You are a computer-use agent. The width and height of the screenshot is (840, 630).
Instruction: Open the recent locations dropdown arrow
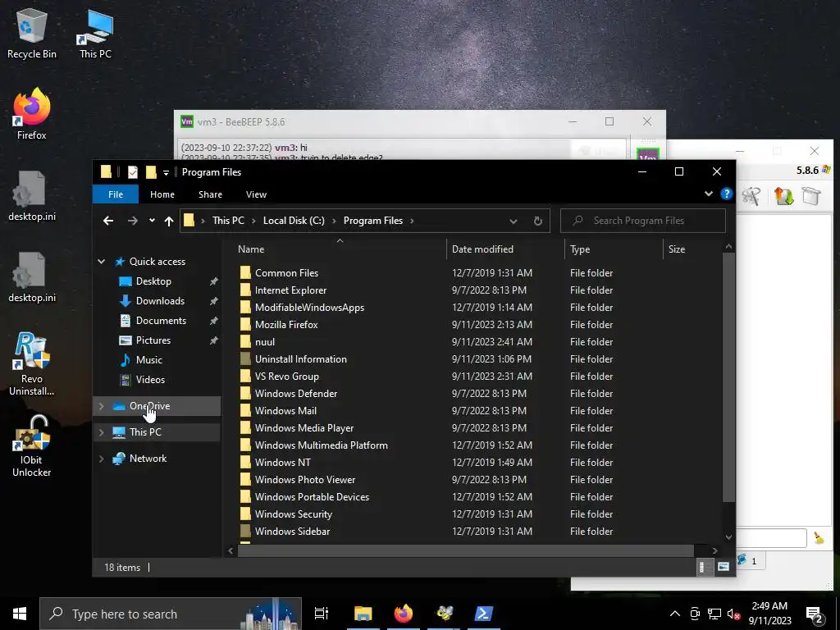pyautogui.click(x=152, y=221)
